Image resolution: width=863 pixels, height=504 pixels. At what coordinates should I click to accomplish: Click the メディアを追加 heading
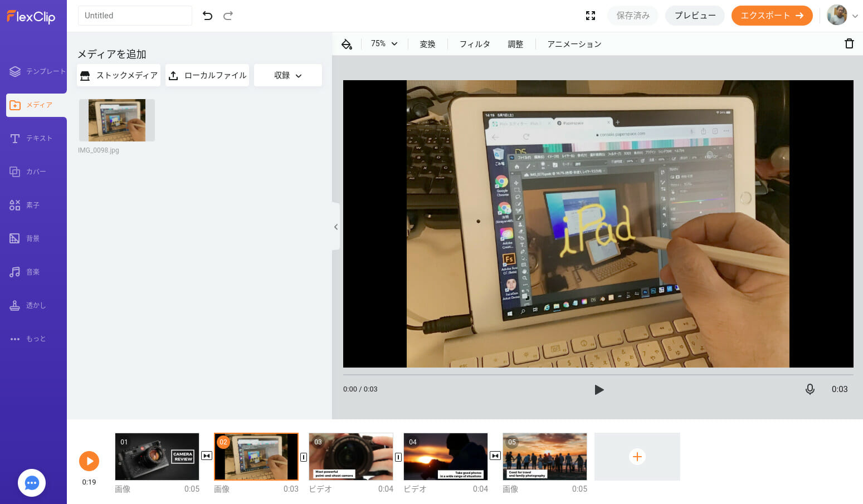point(111,54)
